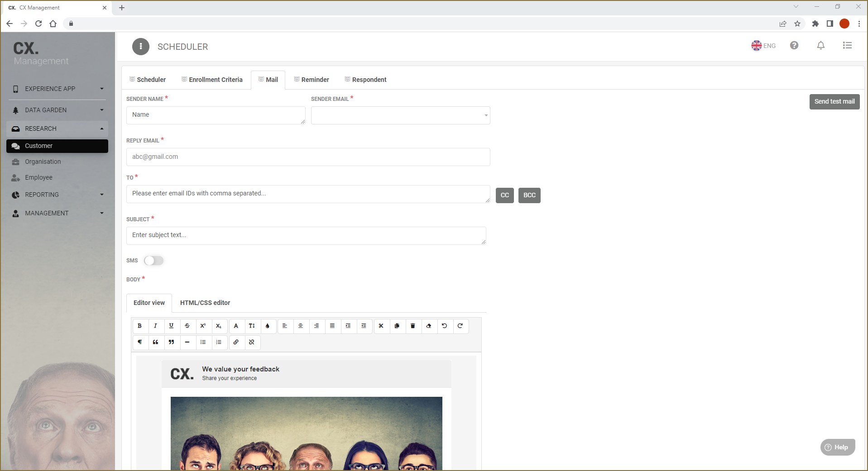Add BCC recipients

pos(529,195)
